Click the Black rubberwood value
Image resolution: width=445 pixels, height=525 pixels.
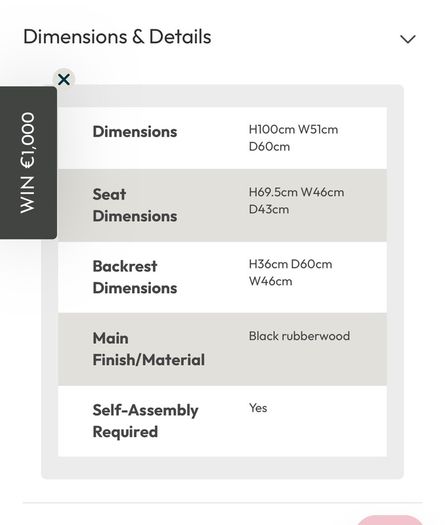click(x=299, y=336)
